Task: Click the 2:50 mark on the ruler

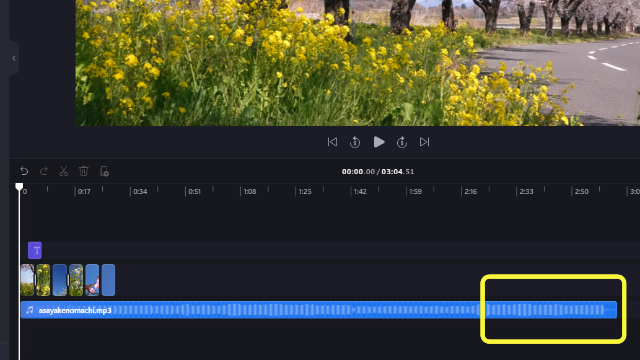Action: click(x=582, y=191)
